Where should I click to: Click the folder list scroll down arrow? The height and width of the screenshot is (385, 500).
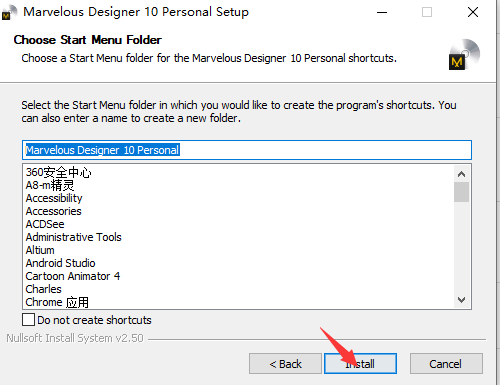[462, 299]
